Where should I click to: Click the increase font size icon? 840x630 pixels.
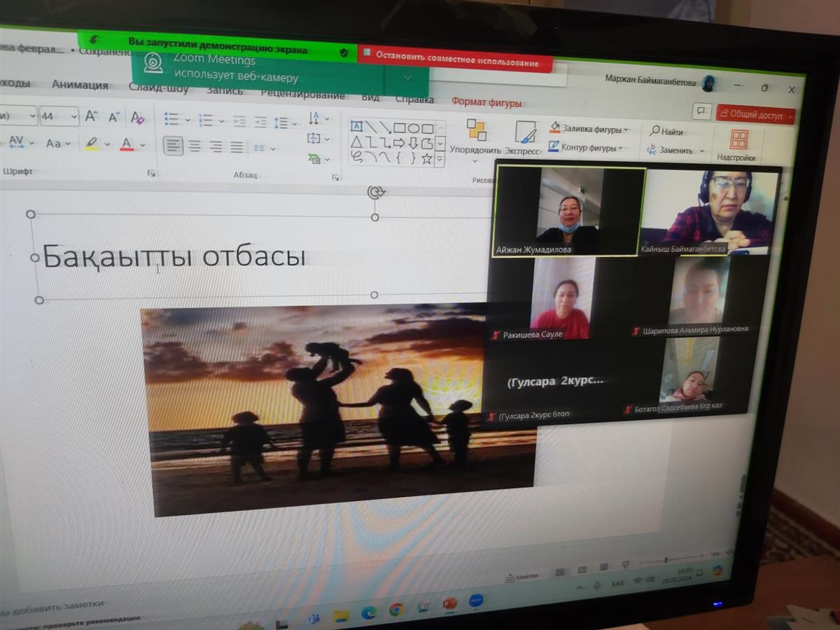coord(91,116)
